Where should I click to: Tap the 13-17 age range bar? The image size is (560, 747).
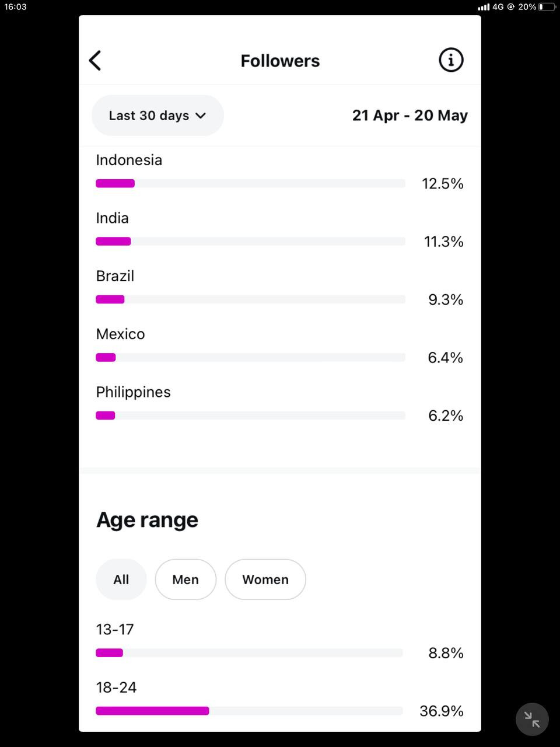point(249,652)
